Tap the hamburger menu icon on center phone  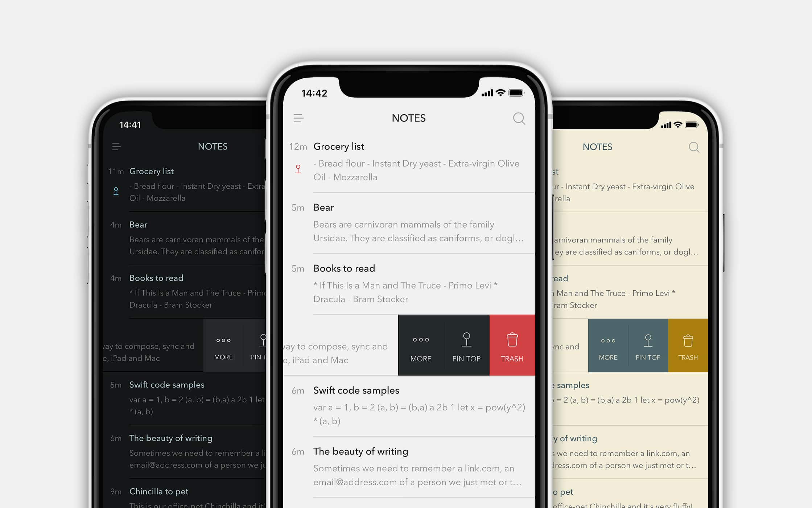[x=298, y=118]
